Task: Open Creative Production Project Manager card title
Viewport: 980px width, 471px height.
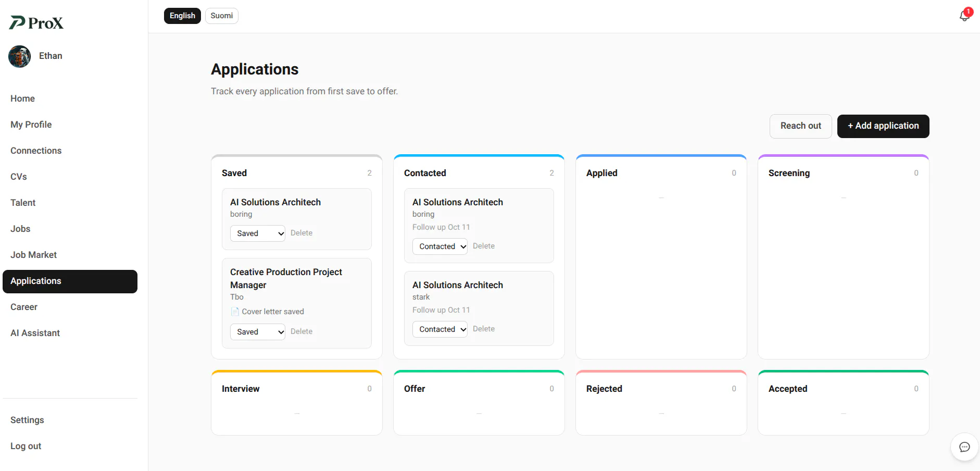Action: click(286, 278)
